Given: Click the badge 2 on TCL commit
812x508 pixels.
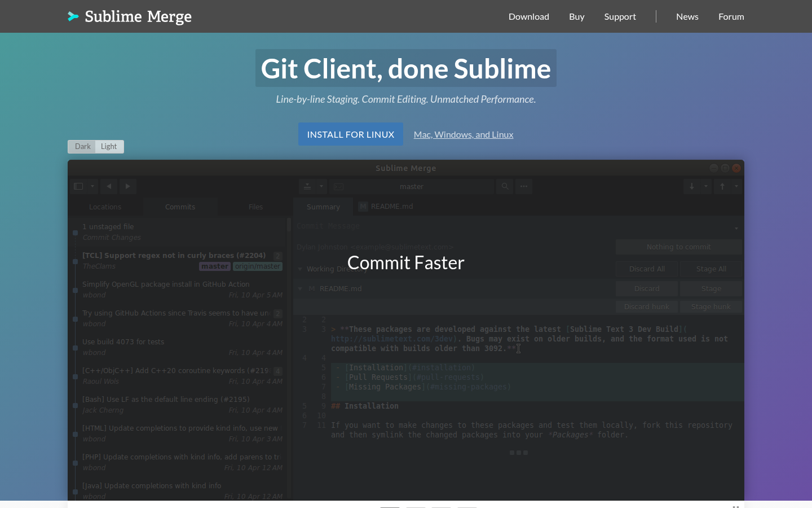Looking at the screenshot, I should [277, 256].
